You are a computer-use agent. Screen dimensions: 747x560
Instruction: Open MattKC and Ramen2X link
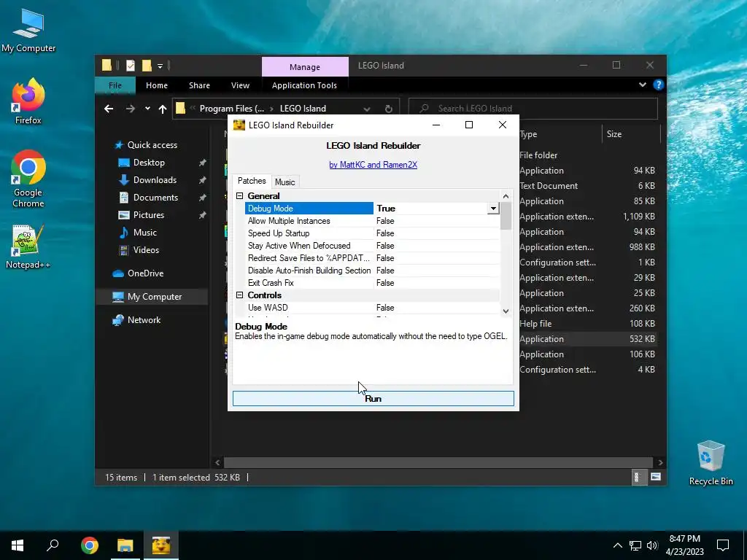373,165
